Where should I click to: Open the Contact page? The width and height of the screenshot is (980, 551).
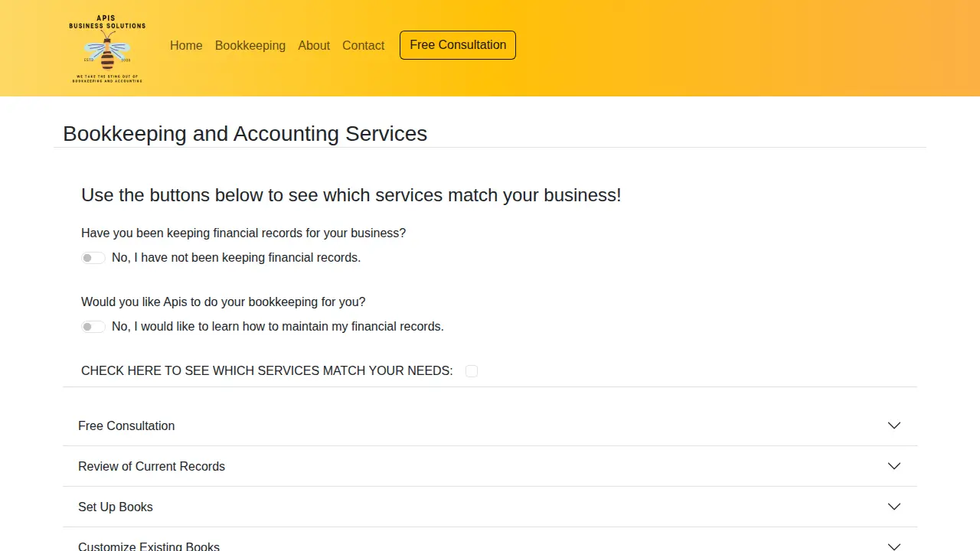[x=363, y=46]
